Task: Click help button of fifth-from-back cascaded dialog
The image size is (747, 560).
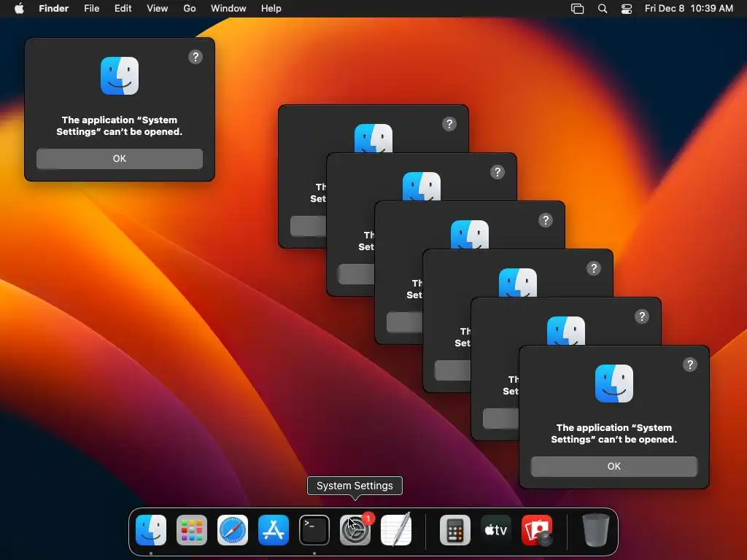Action: coord(642,316)
